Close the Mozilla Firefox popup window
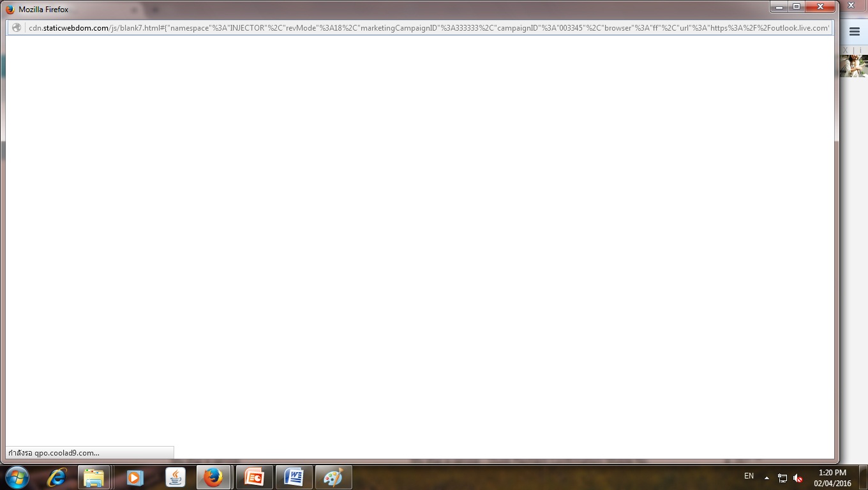868x490 pixels. 821,7
